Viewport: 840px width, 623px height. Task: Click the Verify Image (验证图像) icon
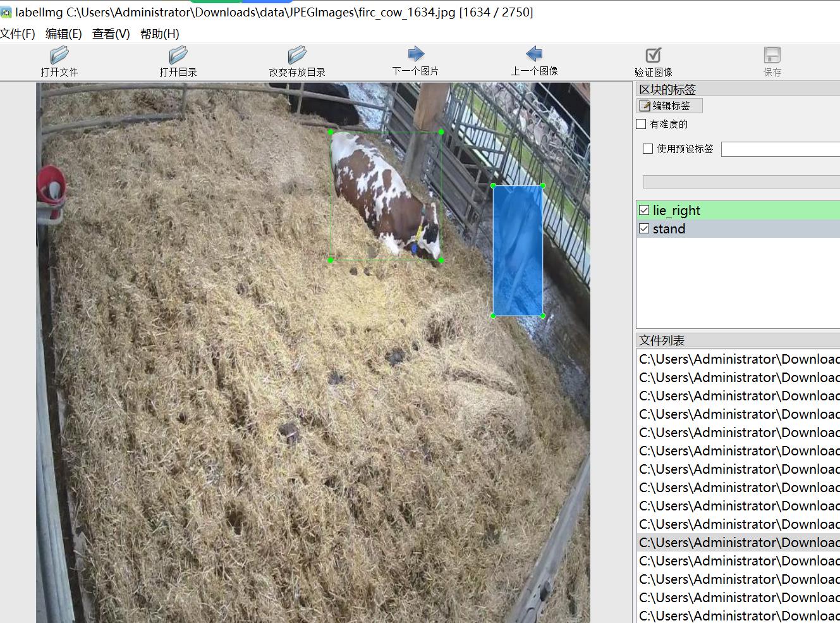point(653,55)
